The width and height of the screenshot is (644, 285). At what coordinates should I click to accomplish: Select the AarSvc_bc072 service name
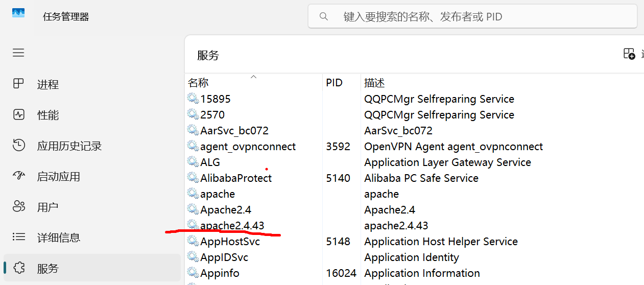coord(234,131)
